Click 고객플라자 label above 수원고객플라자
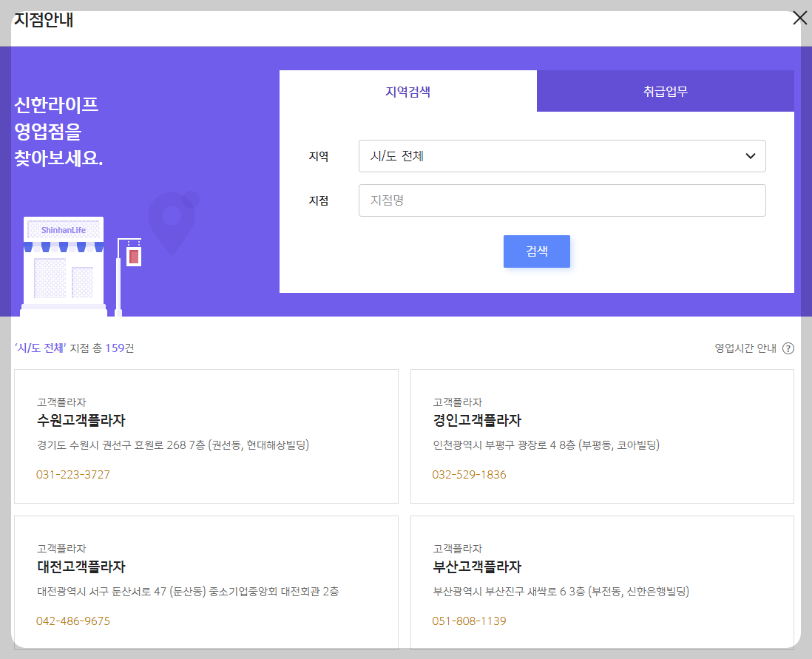 tap(61, 402)
